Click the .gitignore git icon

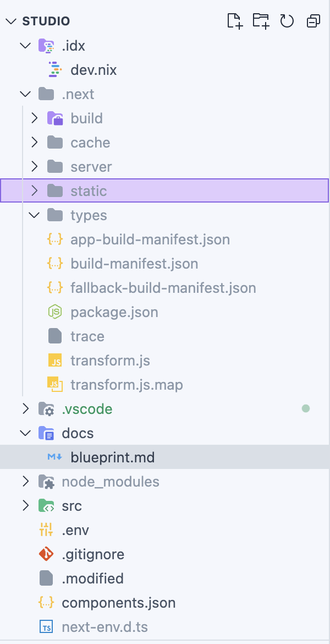point(46,554)
